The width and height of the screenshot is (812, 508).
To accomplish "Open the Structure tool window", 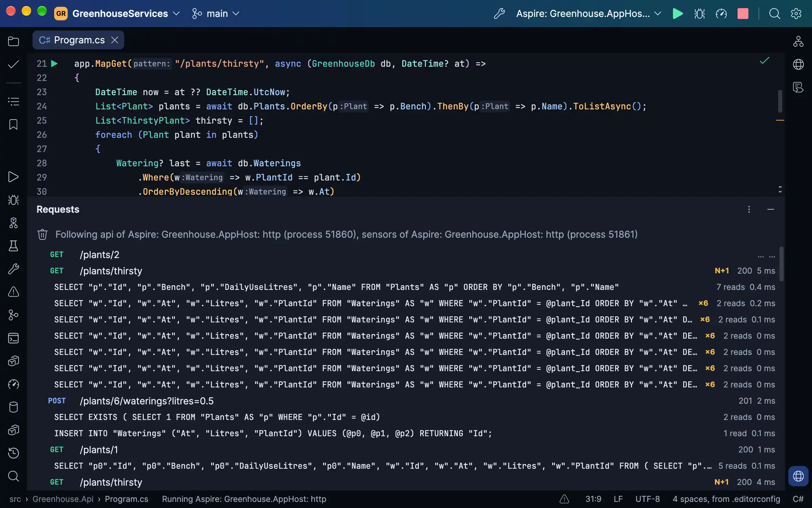I will pyautogui.click(x=14, y=101).
